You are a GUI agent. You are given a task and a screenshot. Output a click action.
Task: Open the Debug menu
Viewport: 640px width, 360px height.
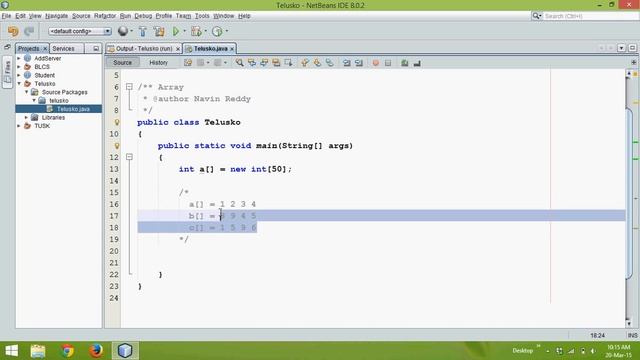click(x=143, y=16)
